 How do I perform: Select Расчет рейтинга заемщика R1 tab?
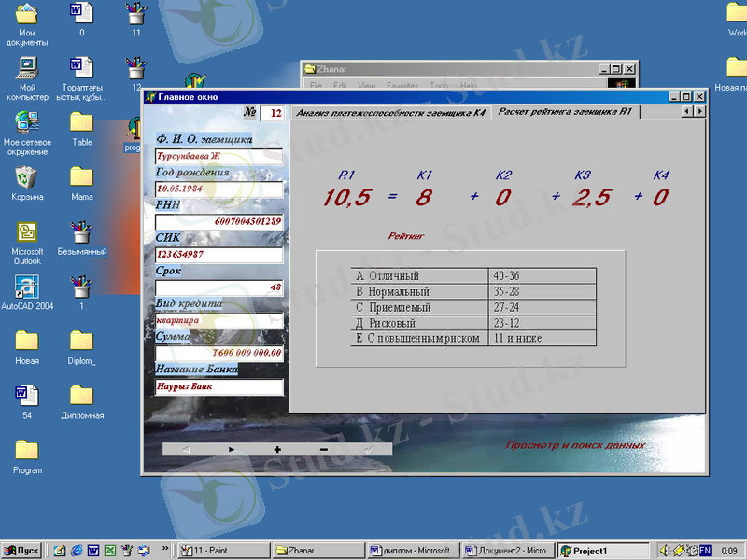564,112
